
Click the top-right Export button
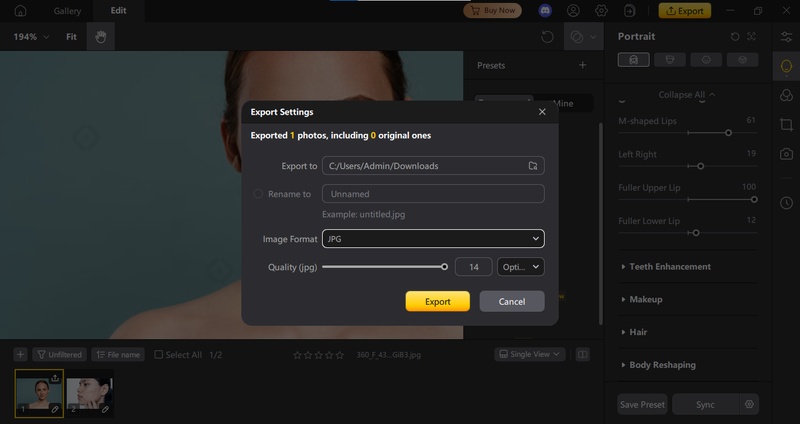tap(685, 11)
